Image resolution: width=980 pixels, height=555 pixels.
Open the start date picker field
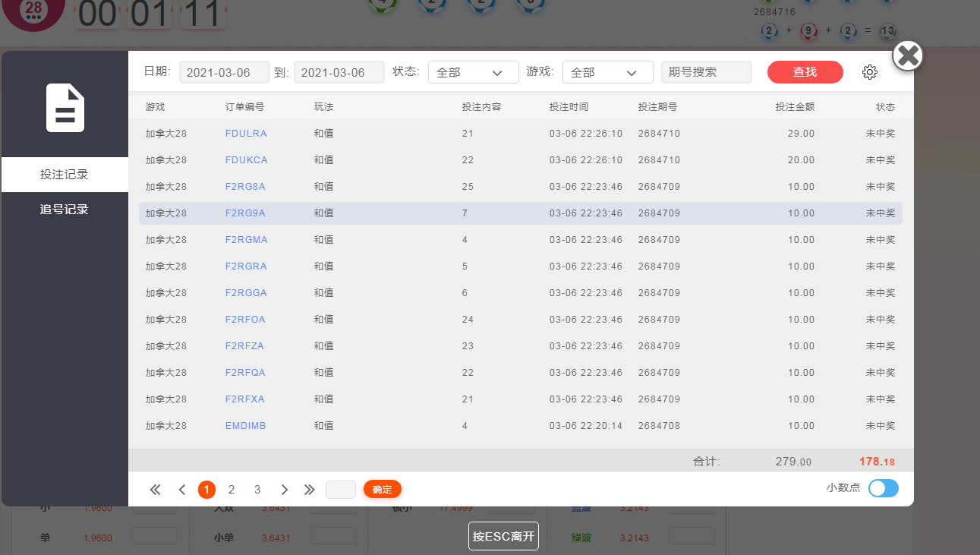[x=225, y=72]
